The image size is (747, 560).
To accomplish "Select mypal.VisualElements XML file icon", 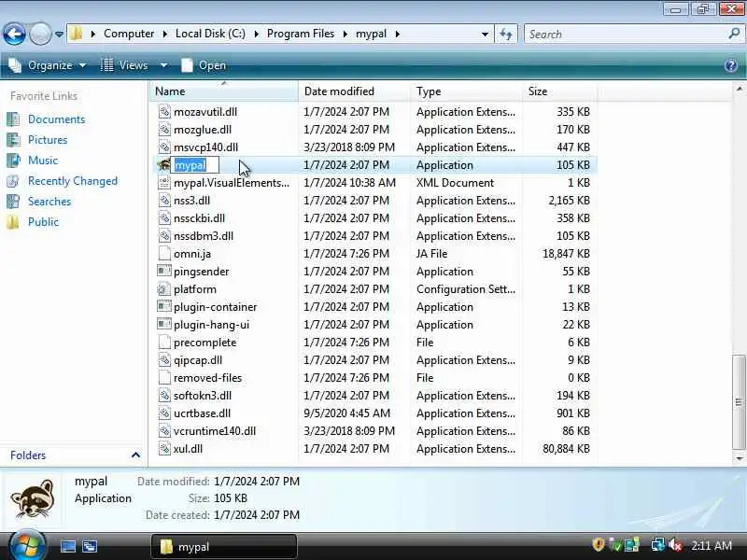I will [x=164, y=182].
